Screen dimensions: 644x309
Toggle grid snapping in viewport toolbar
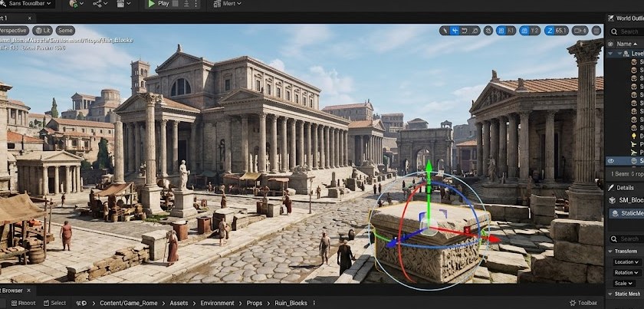(x=501, y=31)
